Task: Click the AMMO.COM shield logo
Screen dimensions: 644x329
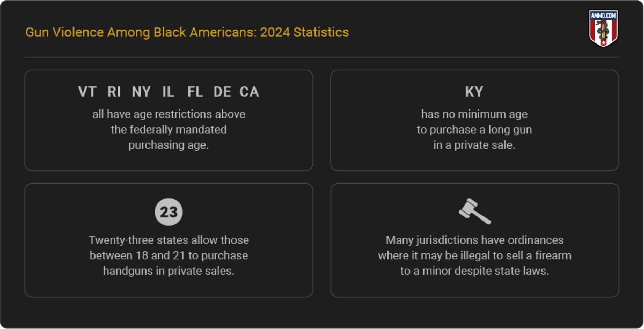Action: click(x=604, y=28)
